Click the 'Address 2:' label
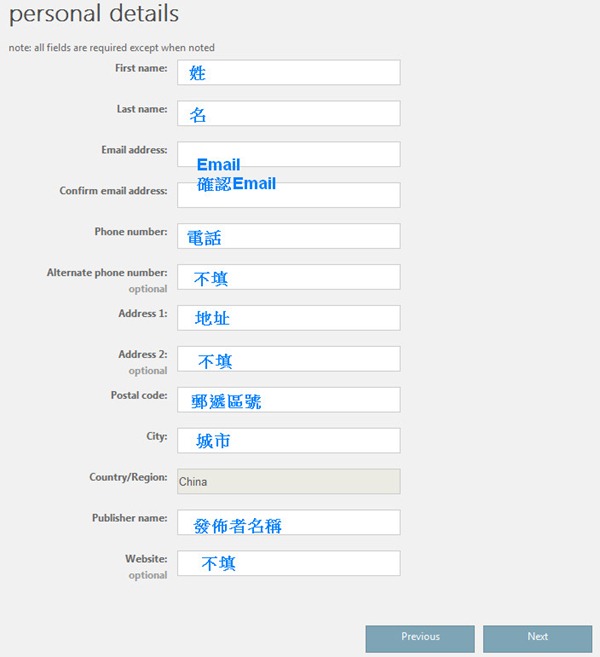The image size is (600, 657). click(x=143, y=354)
